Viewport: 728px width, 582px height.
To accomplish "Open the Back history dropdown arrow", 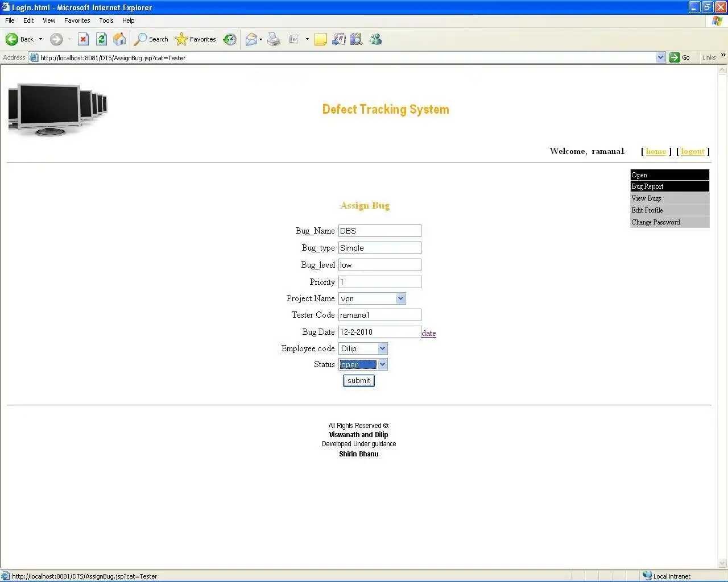I will (40, 39).
